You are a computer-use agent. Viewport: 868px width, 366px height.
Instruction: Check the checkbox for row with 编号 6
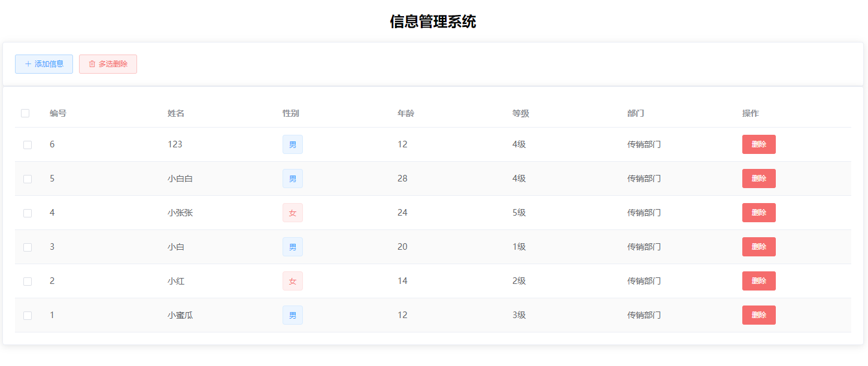pos(27,144)
